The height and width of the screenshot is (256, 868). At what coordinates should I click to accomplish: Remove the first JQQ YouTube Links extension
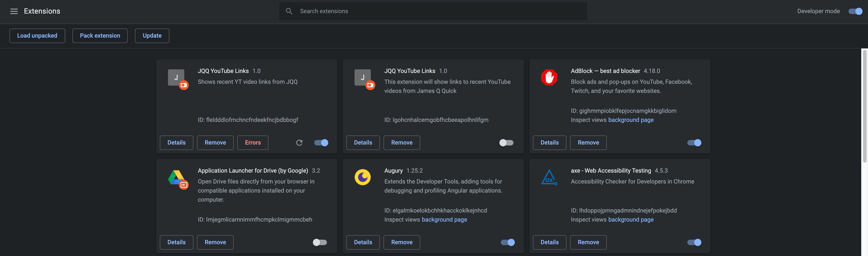(x=215, y=143)
